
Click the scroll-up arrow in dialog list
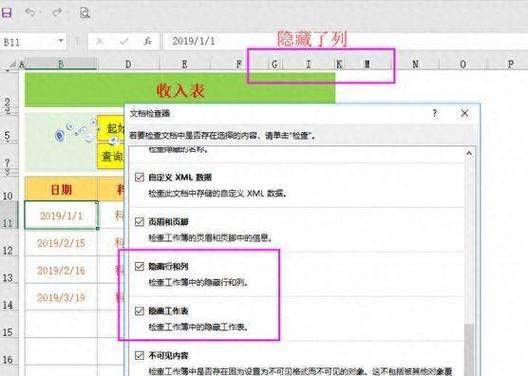[x=469, y=153]
